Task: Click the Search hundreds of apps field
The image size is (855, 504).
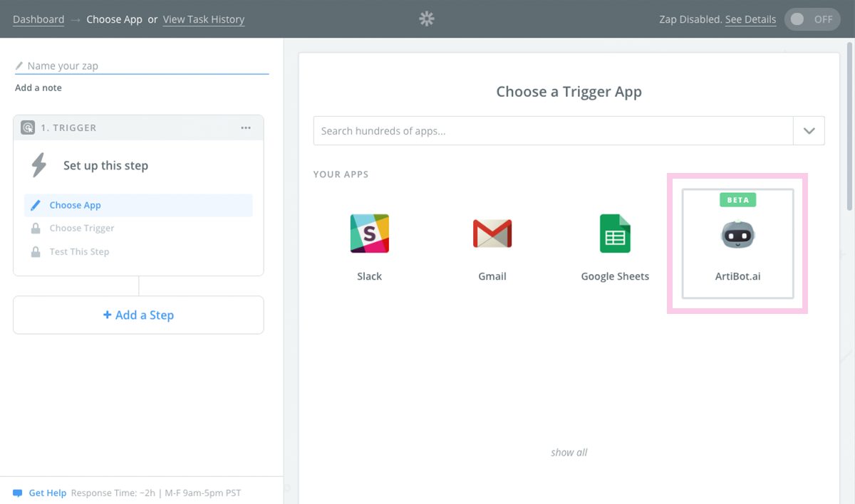Action: click(x=554, y=131)
